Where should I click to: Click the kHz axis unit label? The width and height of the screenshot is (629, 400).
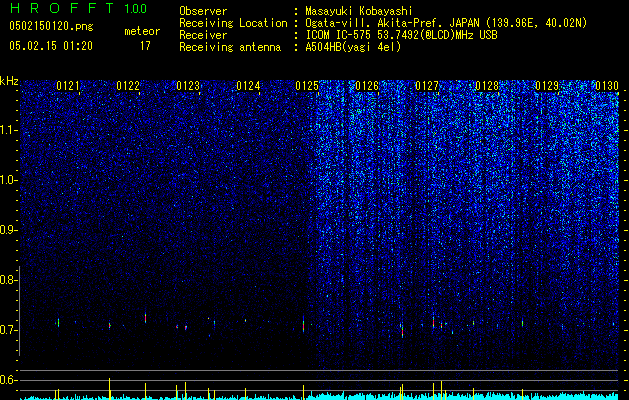[x=9, y=81]
